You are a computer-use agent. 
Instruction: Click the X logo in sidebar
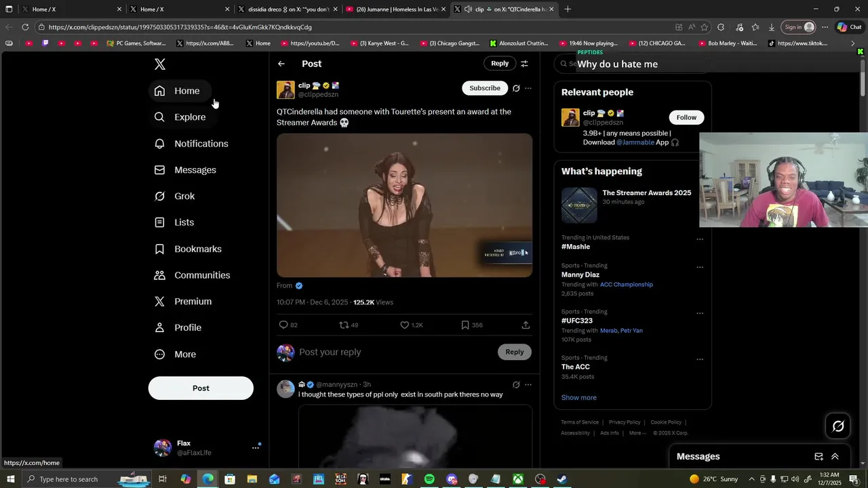click(x=160, y=64)
